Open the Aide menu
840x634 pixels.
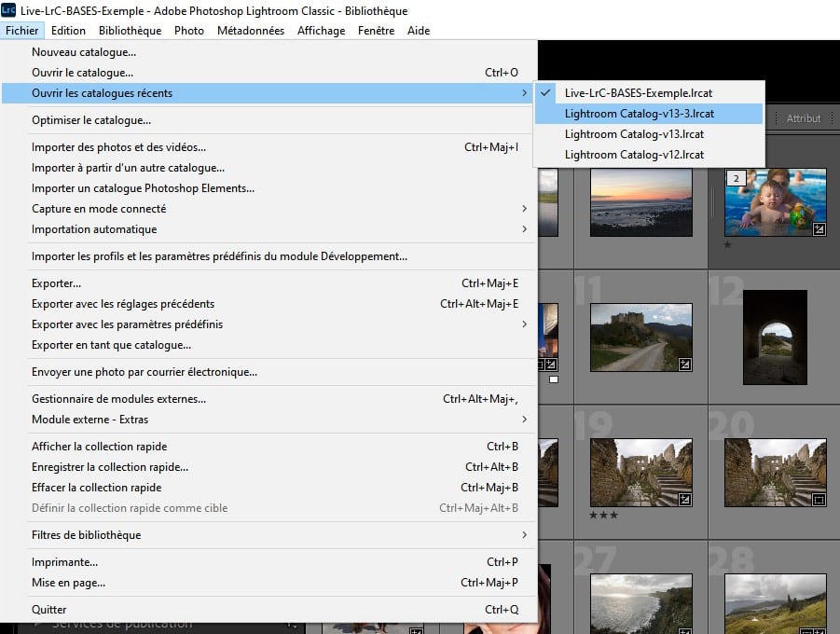pos(419,31)
